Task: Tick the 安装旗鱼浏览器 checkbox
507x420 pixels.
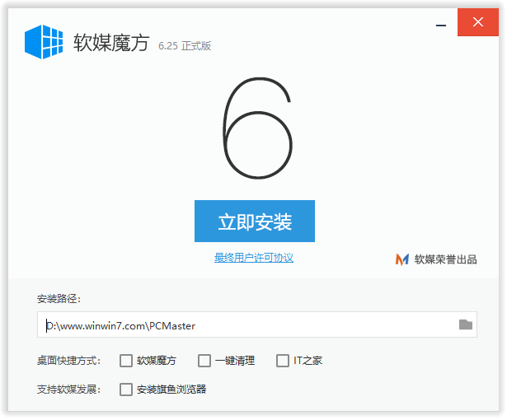Action: click(126, 390)
